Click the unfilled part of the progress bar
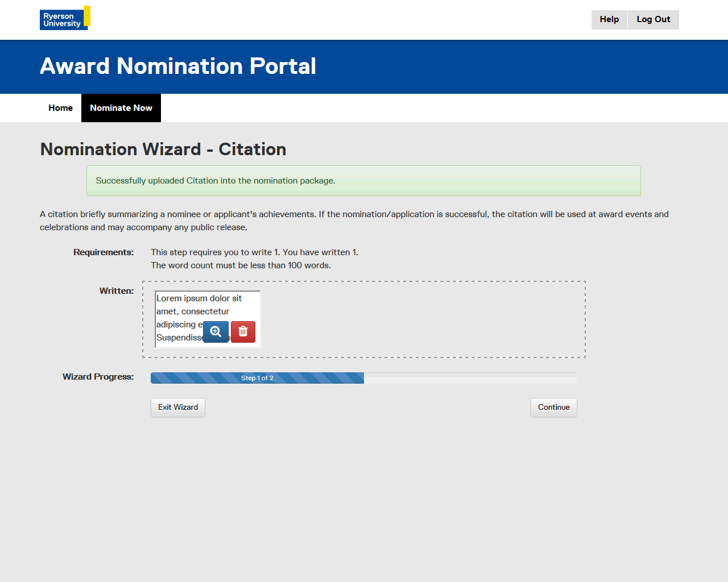The image size is (728, 582). click(x=469, y=378)
